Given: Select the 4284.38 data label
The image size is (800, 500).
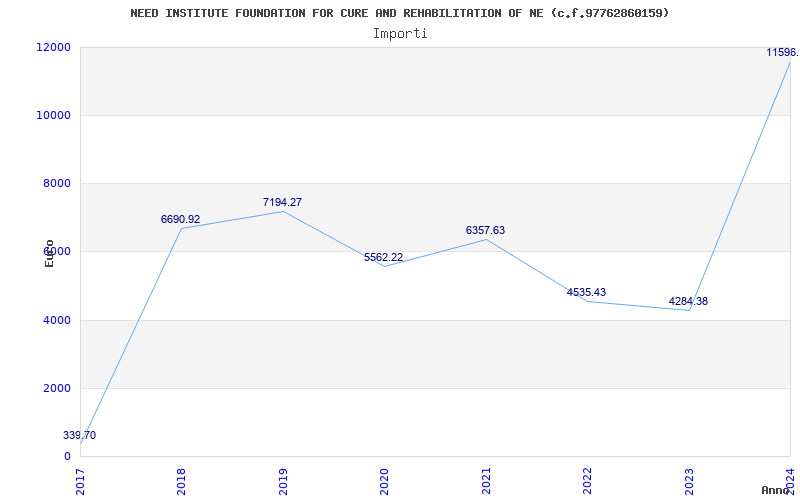Looking at the screenshot, I should tap(688, 301).
